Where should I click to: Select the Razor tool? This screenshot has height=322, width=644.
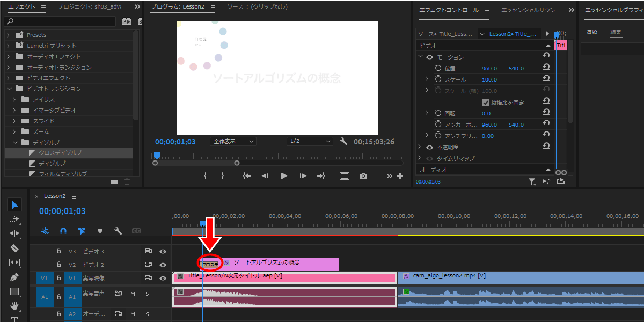tap(14, 248)
